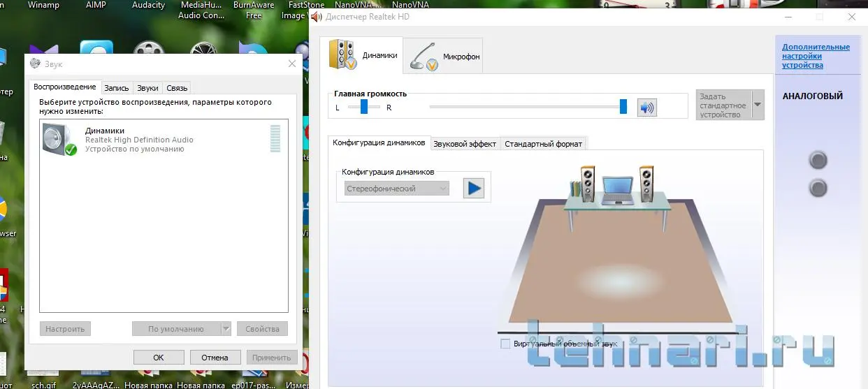
Task: Close the Диспетчер Realtek HD window
Action: tap(853, 17)
